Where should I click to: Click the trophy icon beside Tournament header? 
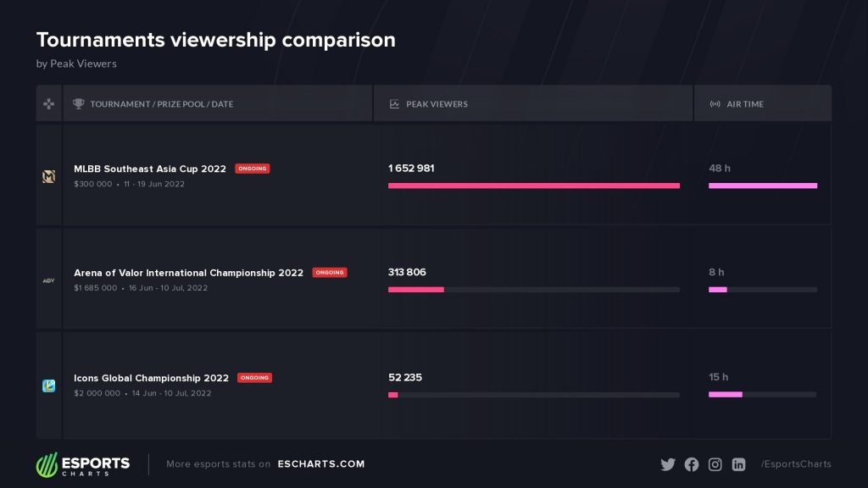click(x=79, y=104)
